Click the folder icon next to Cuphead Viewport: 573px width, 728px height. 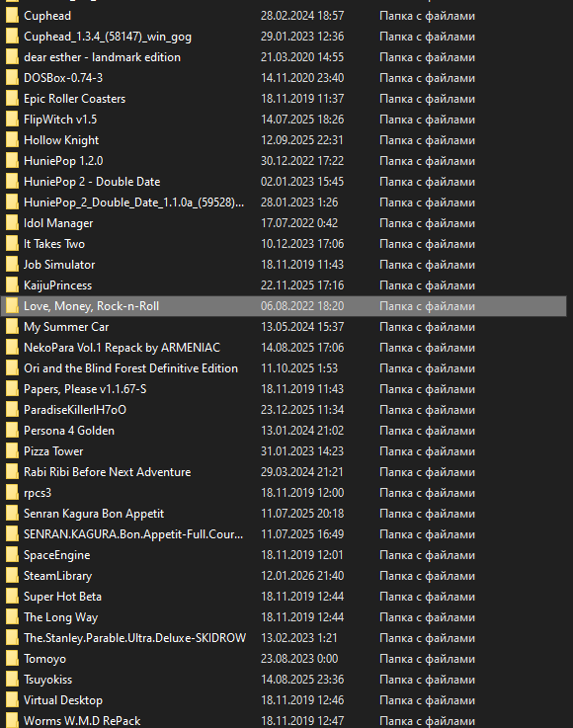click(x=12, y=16)
